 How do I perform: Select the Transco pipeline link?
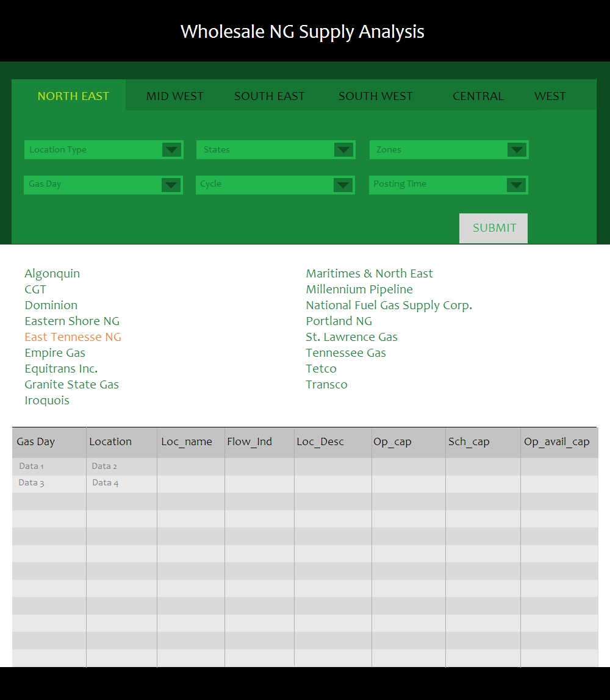pyautogui.click(x=326, y=384)
